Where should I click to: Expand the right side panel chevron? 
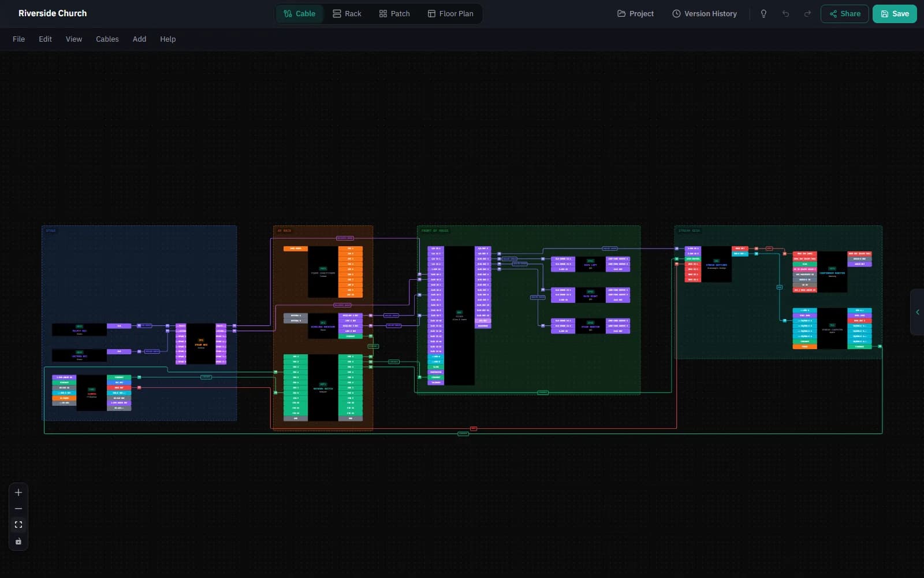pos(917,312)
